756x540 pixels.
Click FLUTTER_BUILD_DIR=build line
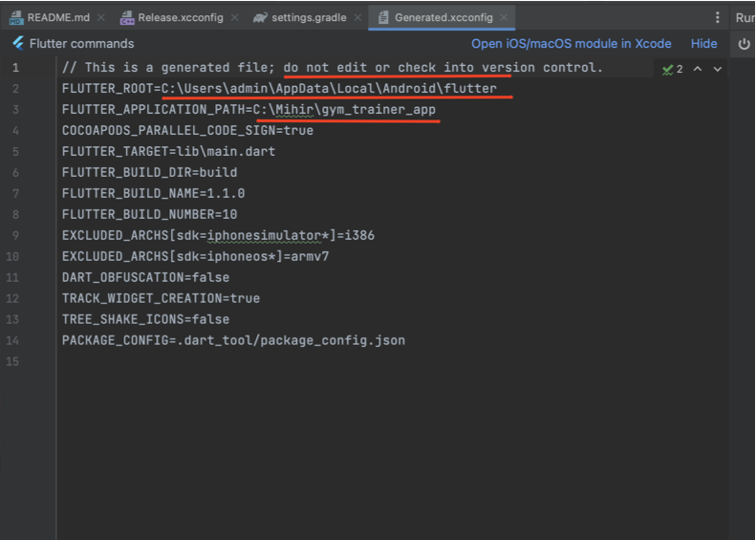pyautogui.click(x=149, y=172)
